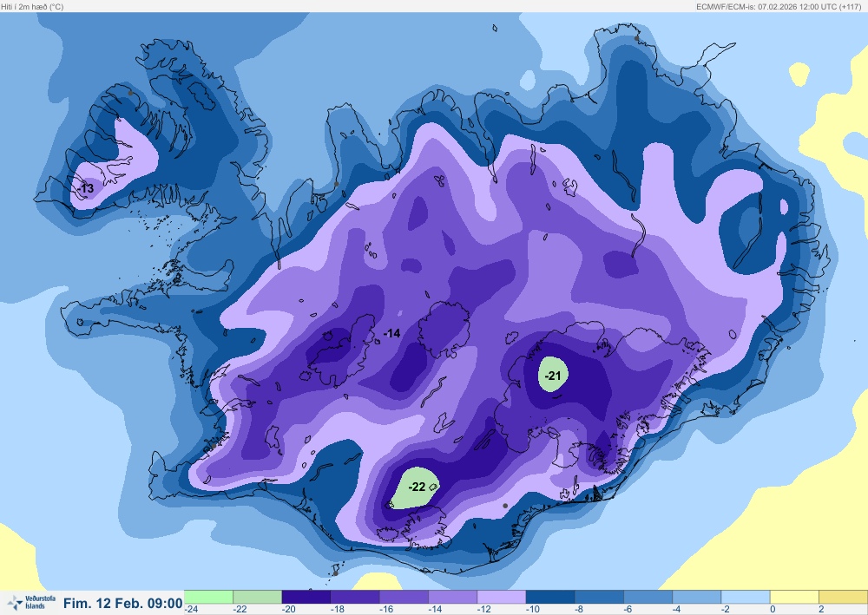Select the -14 to -12 legend swatch
This screenshot has width=868, height=615.
click(453, 597)
